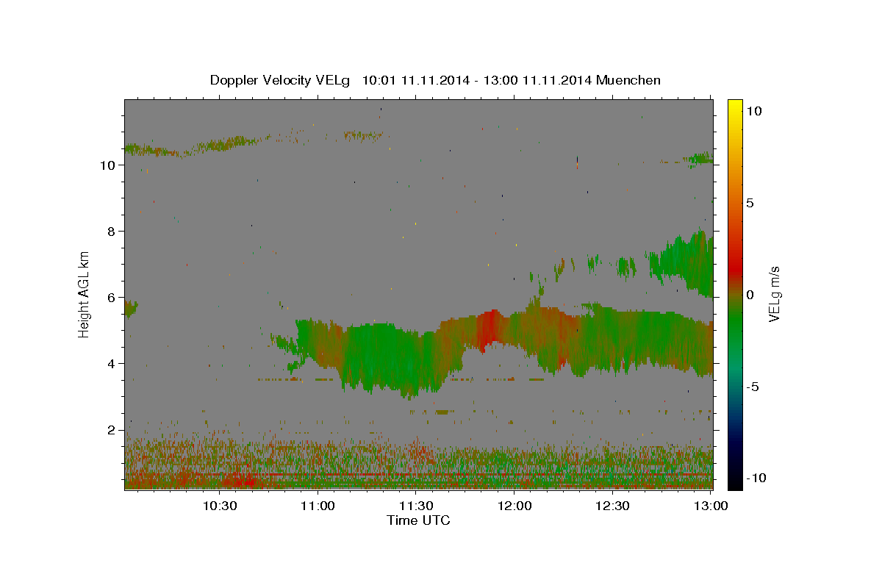This screenshot has height=588, width=882.
Task: Click the 12:30 time tick label
Action: click(x=612, y=506)
